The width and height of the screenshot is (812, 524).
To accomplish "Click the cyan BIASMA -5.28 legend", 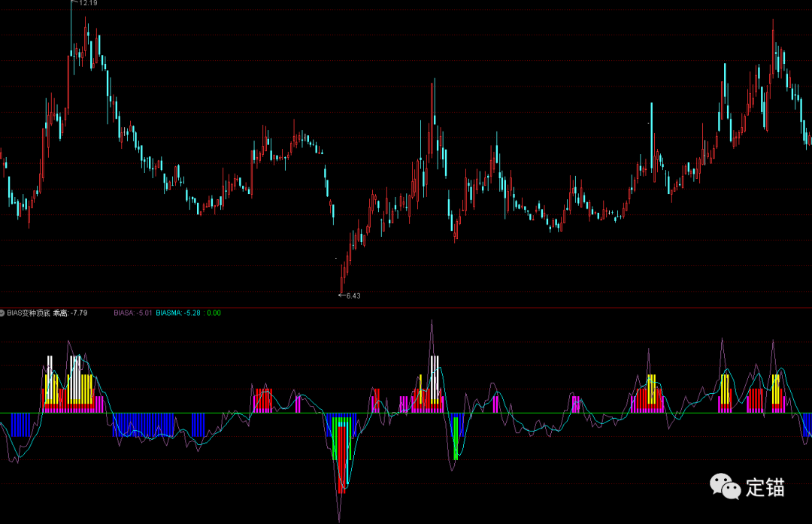I will pos(180,313).
